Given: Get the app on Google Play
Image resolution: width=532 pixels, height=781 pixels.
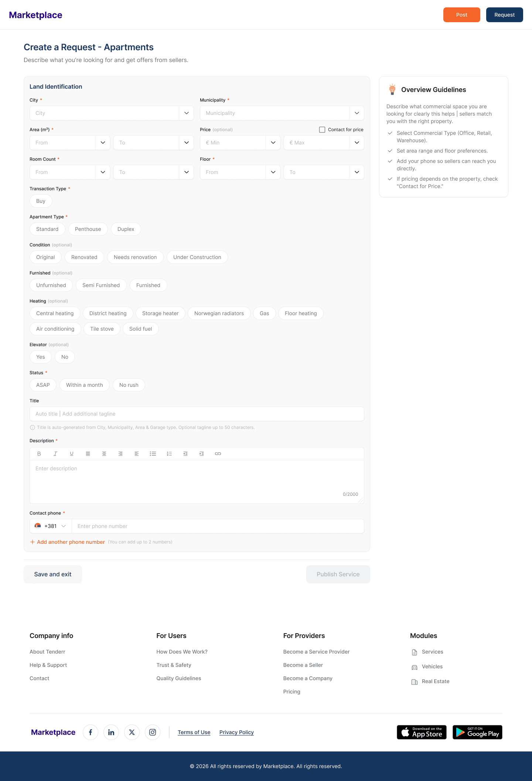Looking at the screenshot, I should pos(477,732).
